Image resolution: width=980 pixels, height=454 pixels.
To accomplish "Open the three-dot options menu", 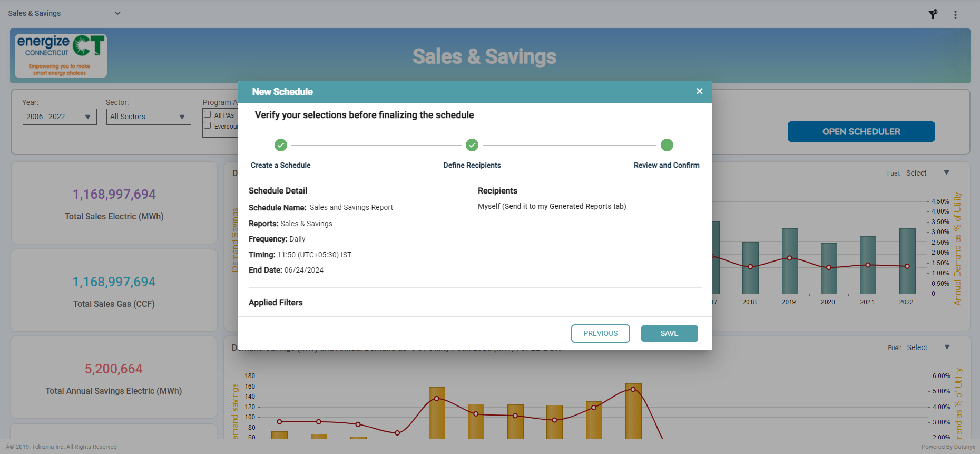I will [955, 15].
